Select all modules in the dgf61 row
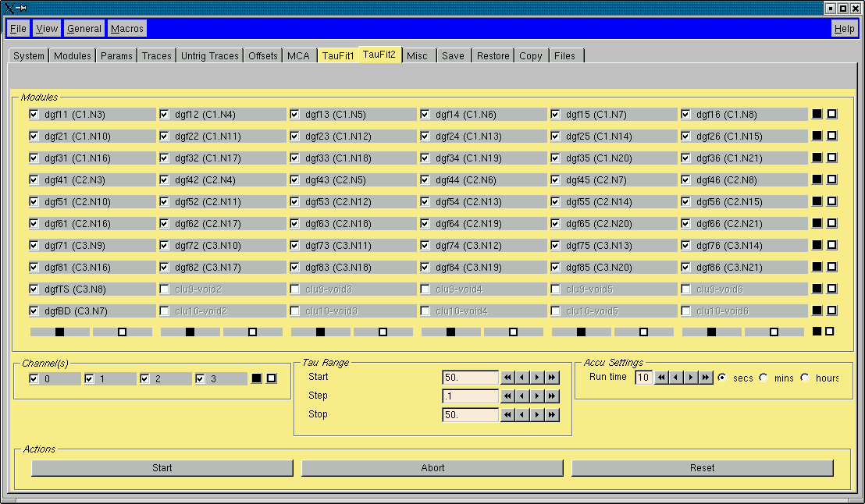This screenshot has height=504, width=865. point(817,223)
